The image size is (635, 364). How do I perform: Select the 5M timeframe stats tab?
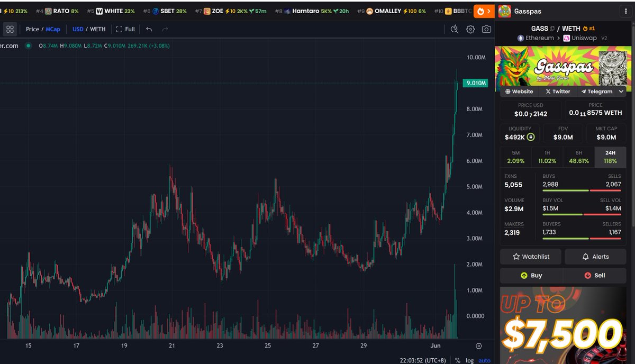coord(516,157)
